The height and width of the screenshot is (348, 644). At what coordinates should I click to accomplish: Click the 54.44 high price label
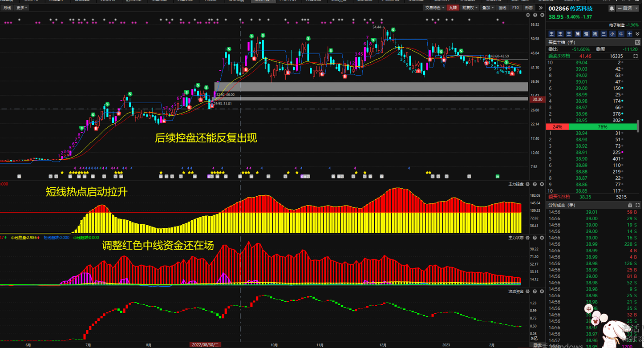click(377, 27)
